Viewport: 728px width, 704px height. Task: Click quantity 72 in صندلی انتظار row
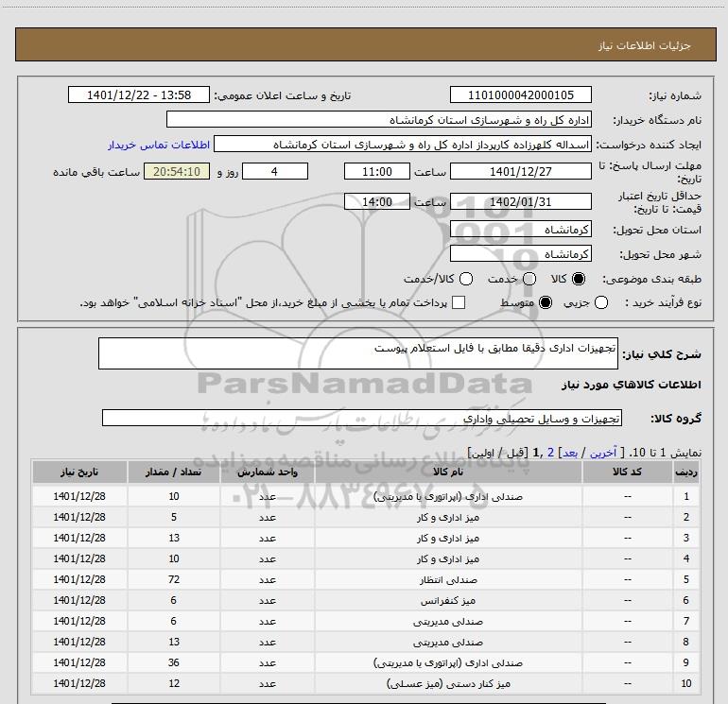(x=174, y=579)
